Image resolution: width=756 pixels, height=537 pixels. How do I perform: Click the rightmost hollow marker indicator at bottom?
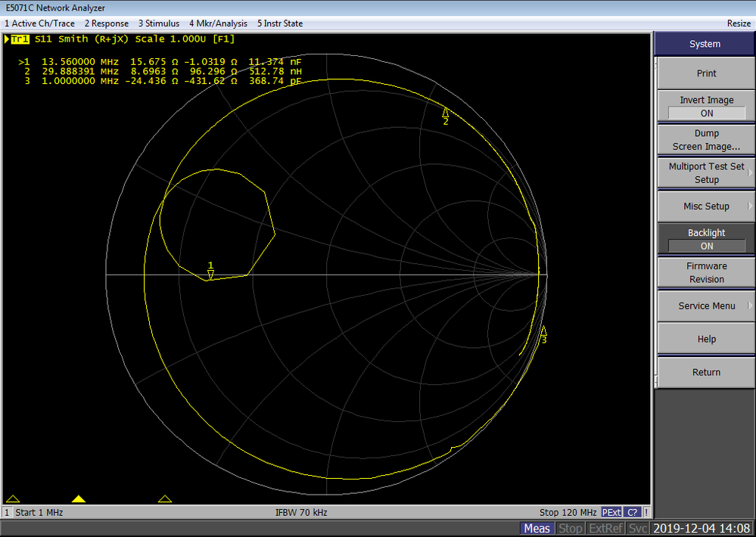click(165, 499)
